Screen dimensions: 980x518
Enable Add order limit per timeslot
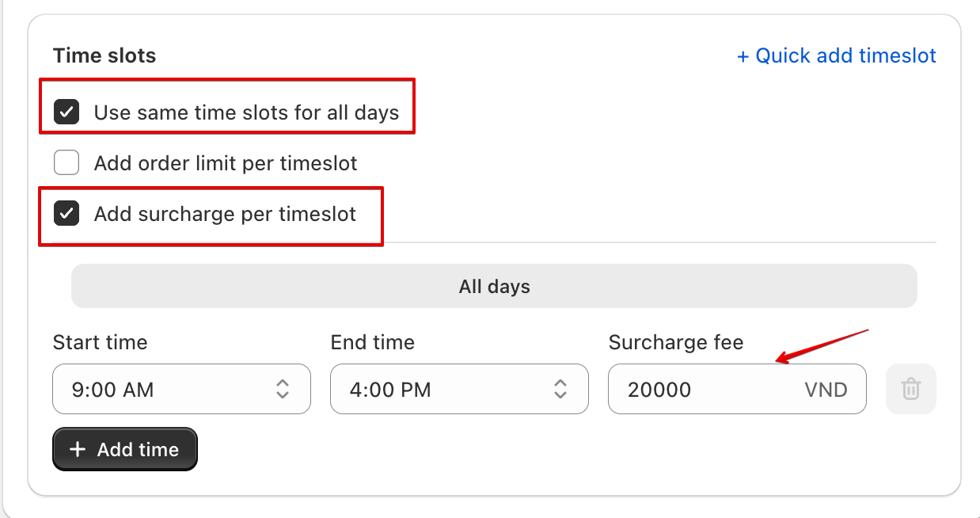click(x=66, y=162)
